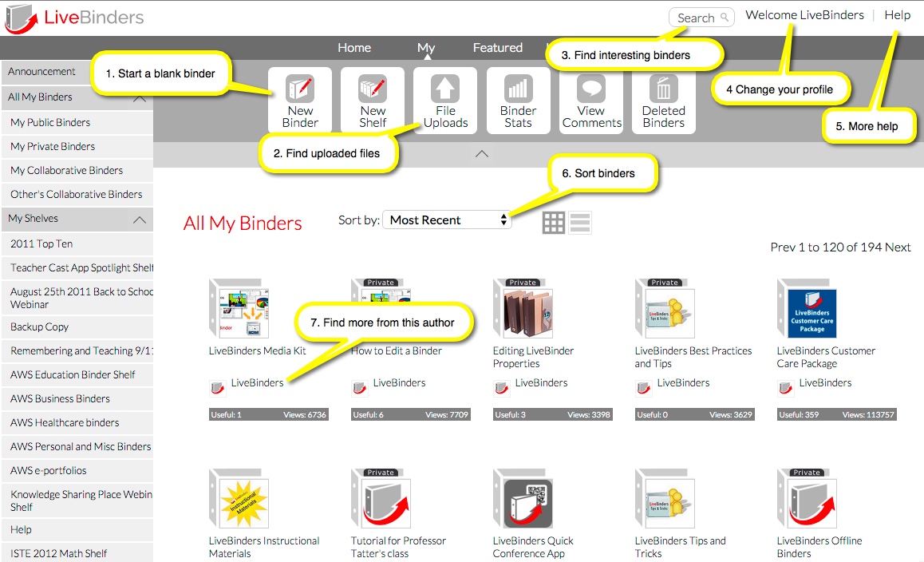Click author icon under LiveBinders Customer Care Package
924x562 pixels.
pyautogui.click(x=785, y=388)
